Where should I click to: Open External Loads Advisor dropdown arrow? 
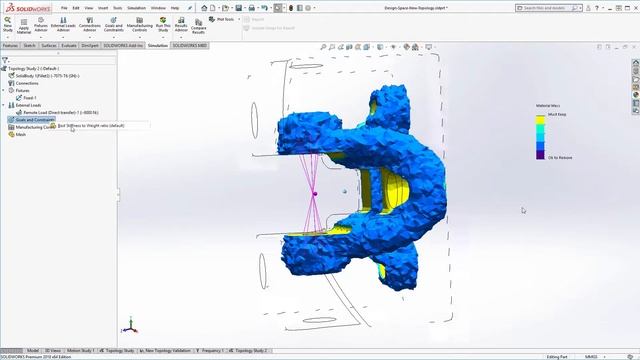click(x=63, y=37)
